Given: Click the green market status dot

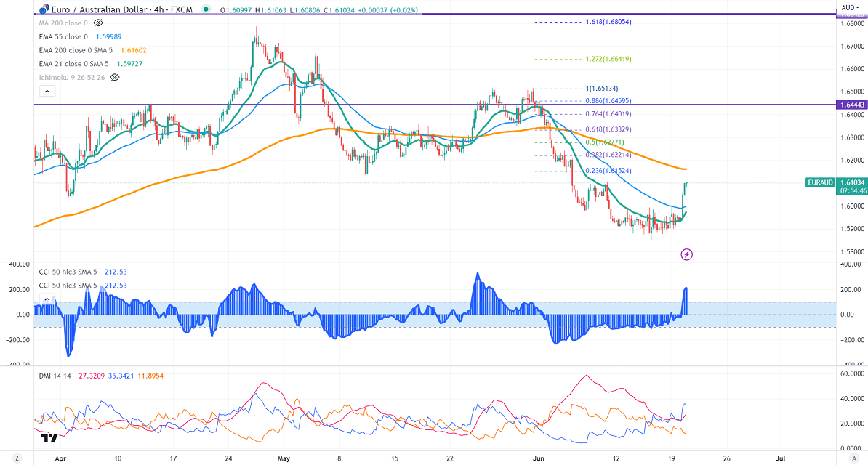Looking at the screenshot, I should pos(206,9).
